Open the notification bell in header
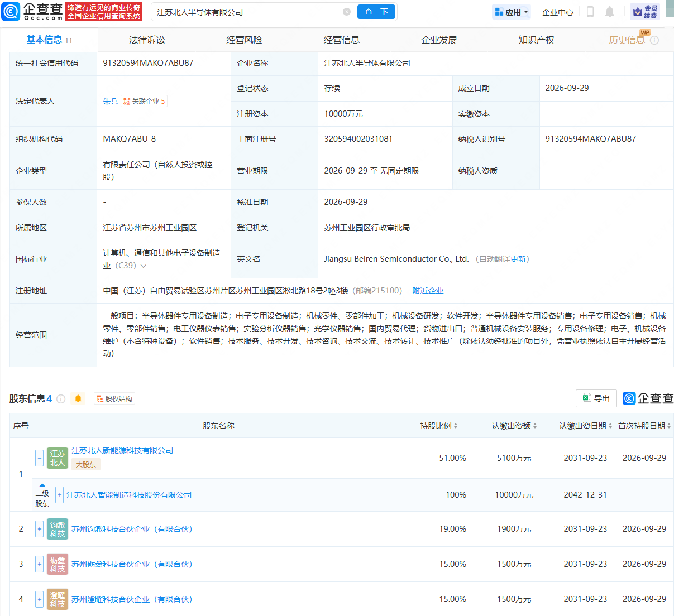 point(610,12)
